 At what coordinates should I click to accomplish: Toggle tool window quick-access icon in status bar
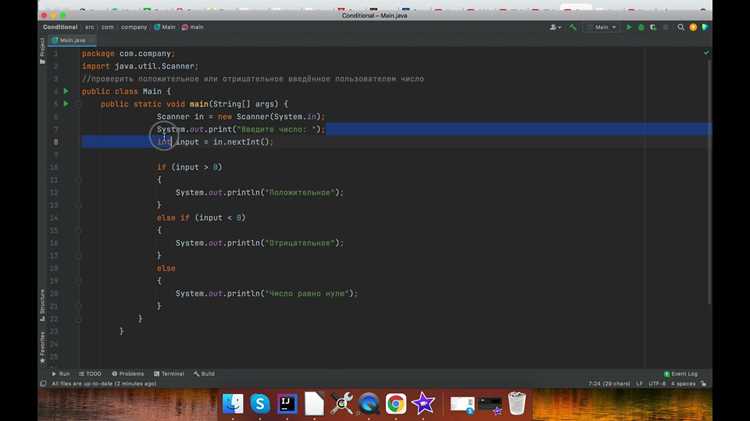[x=43, y=384]
